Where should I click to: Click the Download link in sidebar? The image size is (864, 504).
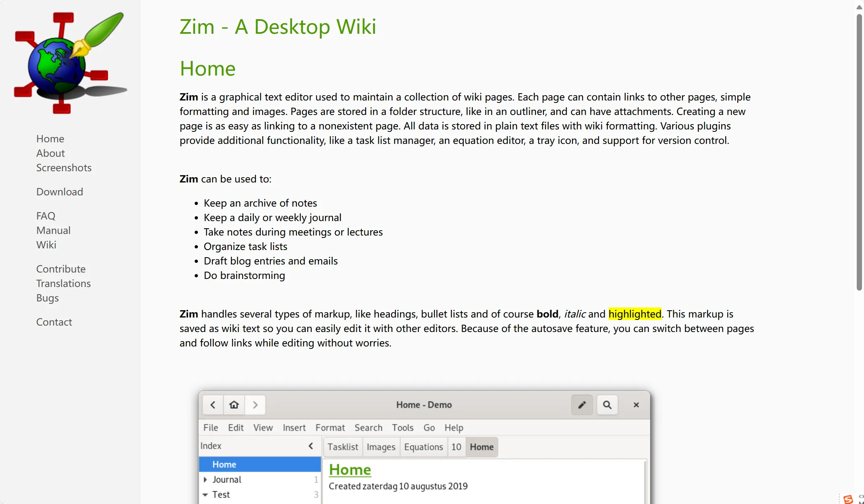[60, 191]
